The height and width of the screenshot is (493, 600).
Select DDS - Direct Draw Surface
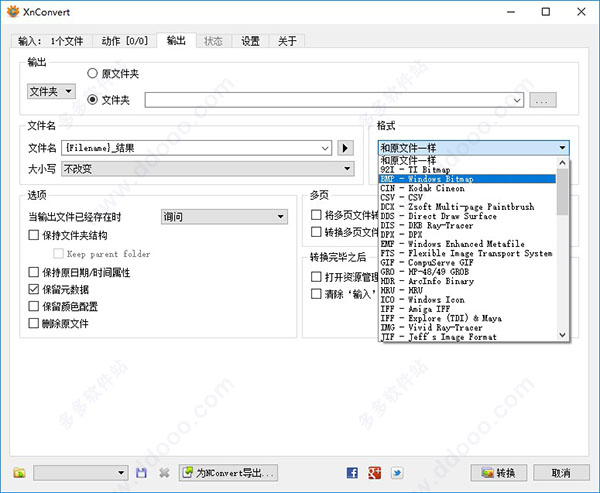[467, 216]
